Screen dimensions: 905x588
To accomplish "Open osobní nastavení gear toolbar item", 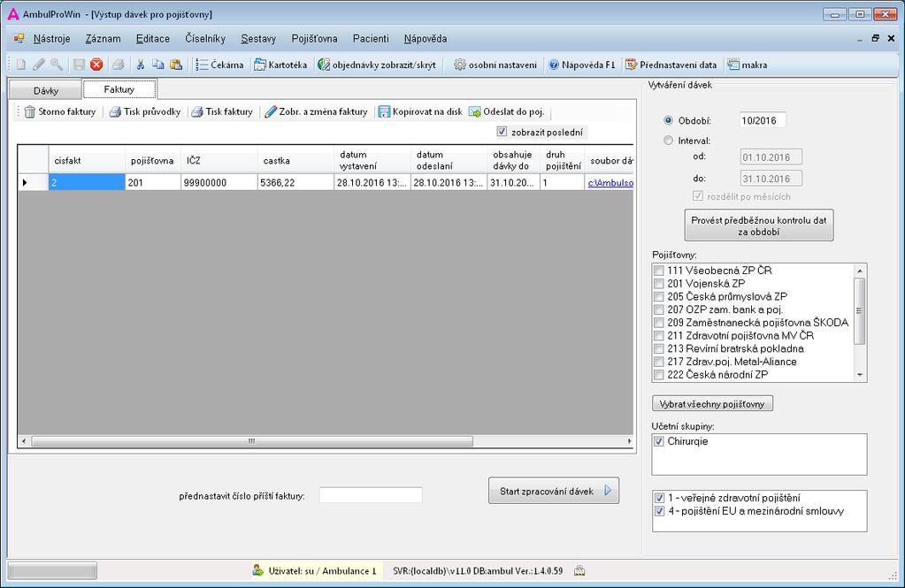I will click(495, 65).
